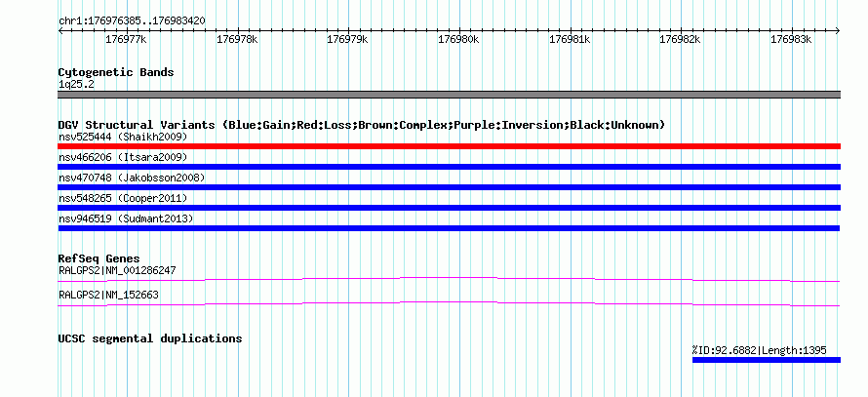Click the 176981k ruler tick label

(570, 39)
